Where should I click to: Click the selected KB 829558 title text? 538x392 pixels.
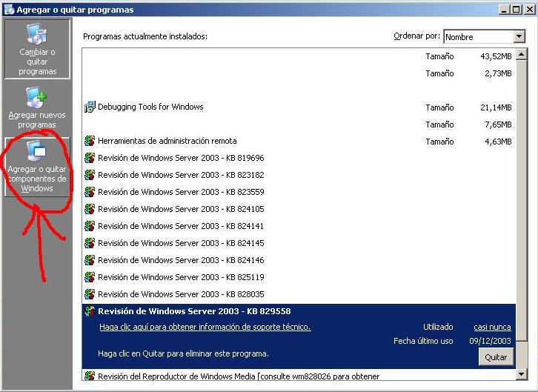tap(194, 311)
